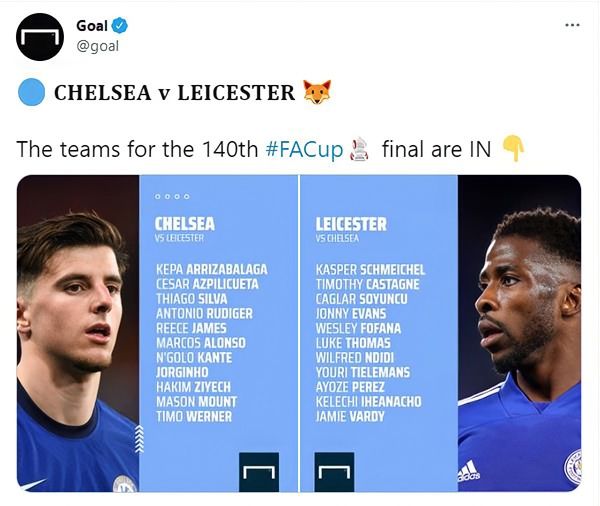
Task: Click the Goal logo under Chelsea lineup
Action: tap(259, 471)
